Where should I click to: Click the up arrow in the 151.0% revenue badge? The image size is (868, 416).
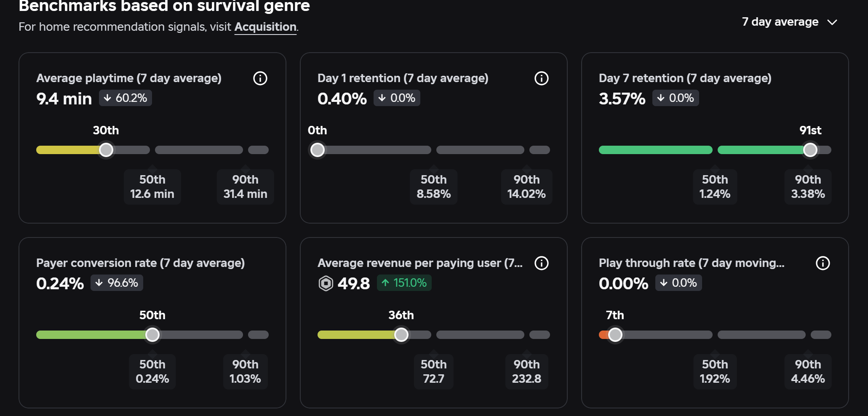385,283
